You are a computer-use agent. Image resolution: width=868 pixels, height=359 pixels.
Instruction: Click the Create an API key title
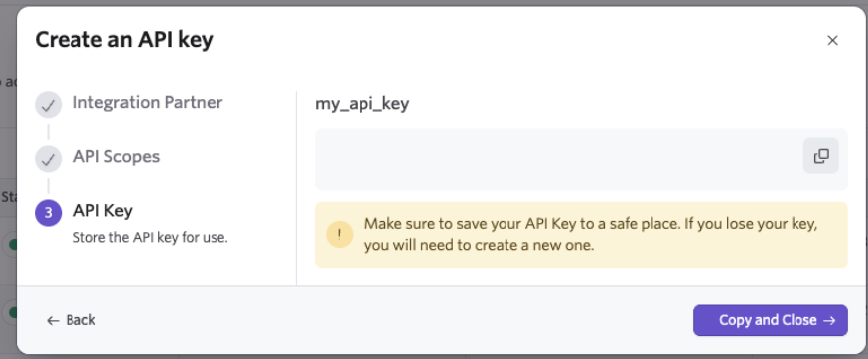point(124,40)
